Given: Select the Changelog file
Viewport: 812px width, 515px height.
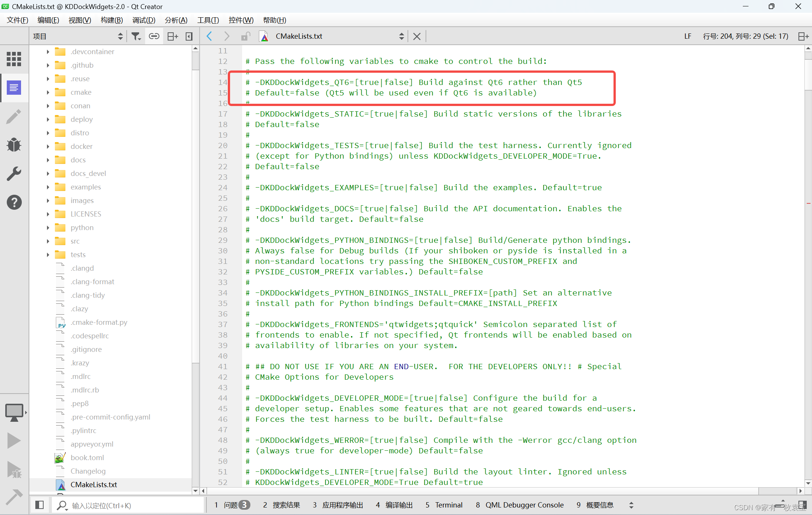Looking at the screenshot, I should (x=88, y=471).
